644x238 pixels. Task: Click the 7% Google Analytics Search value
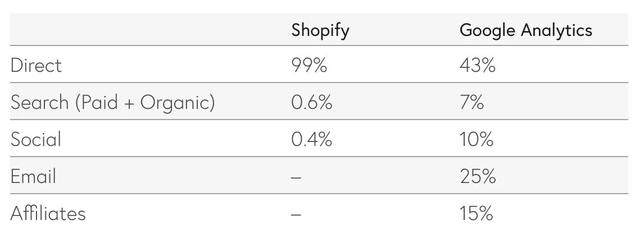point(472,103)
